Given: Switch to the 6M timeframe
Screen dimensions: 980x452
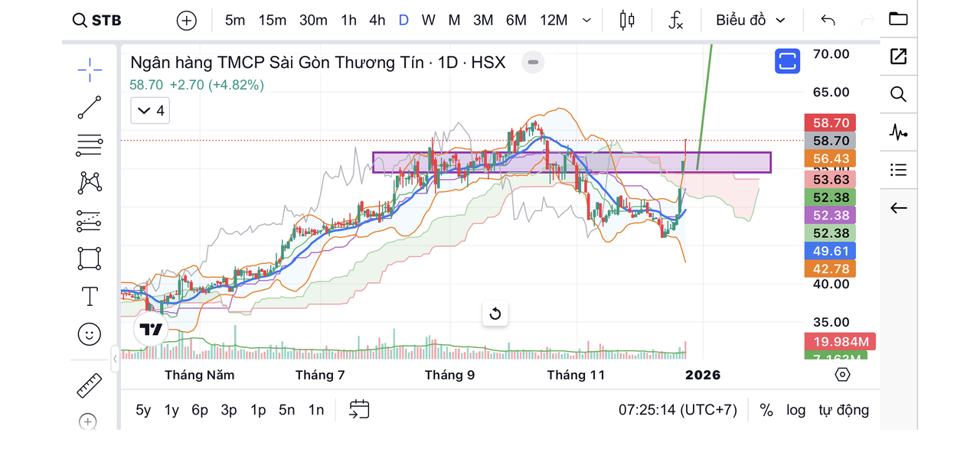Looking at the screenshot, I should tap(516, 21).
